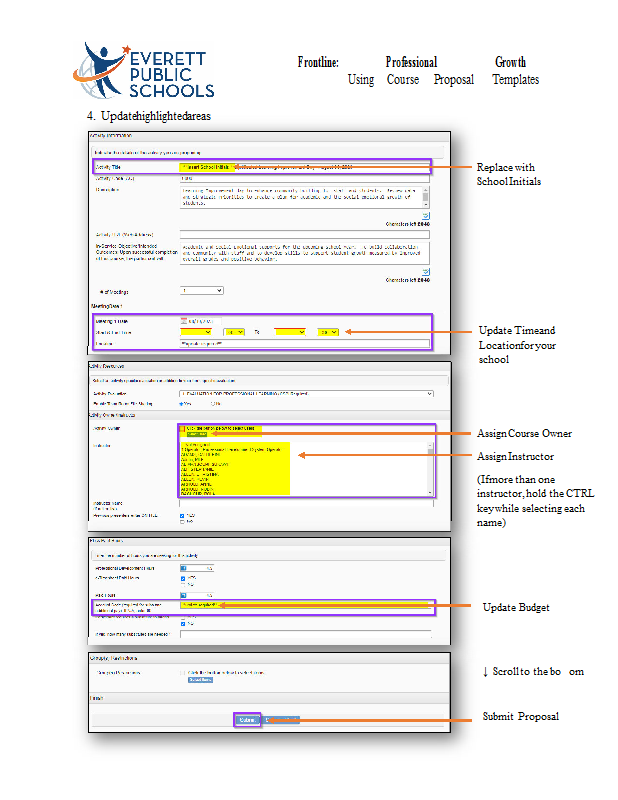
Task: Click the Submit Proposal annotation text
Action: [x=521, y=716]
